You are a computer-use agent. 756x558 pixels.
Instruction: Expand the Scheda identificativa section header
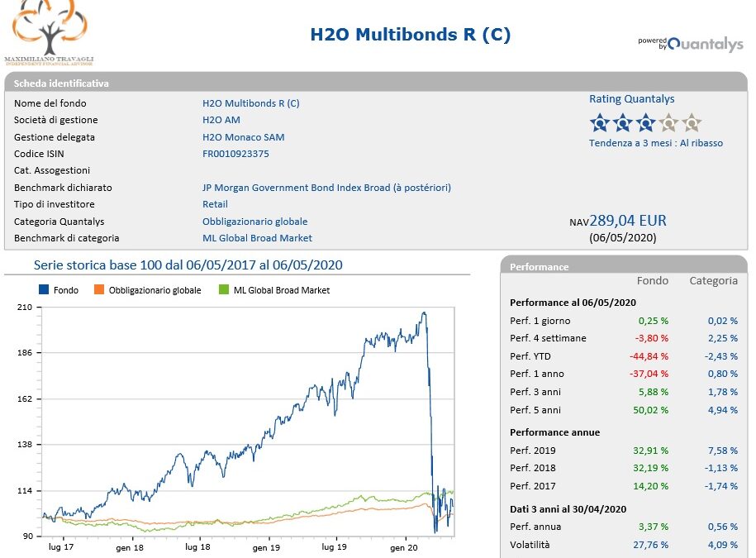(x=62, y=83)
